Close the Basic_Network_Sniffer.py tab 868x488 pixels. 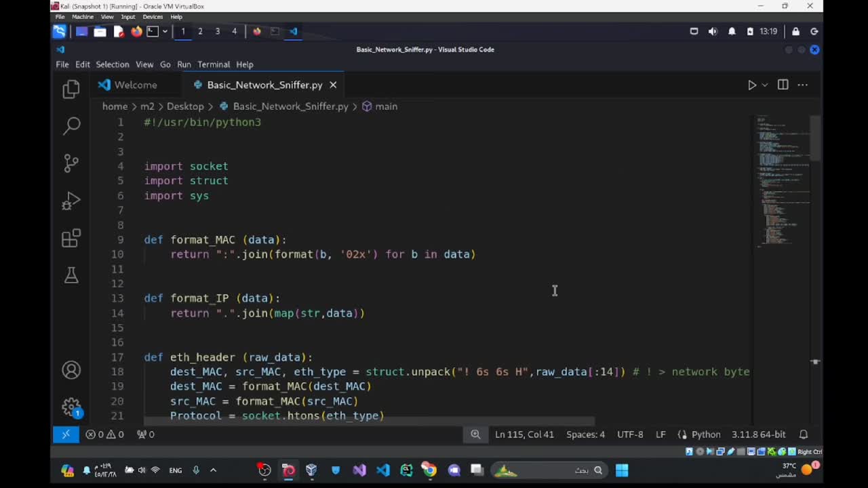[x=333, y=85]
